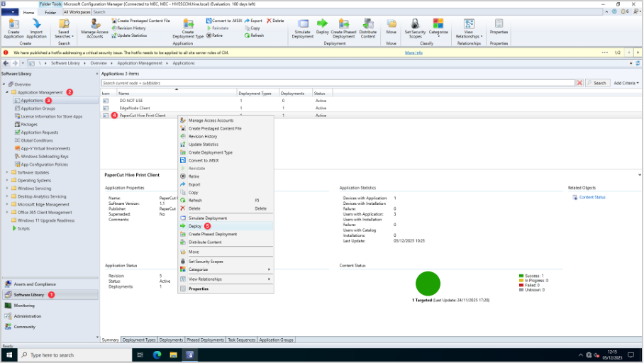The width and height of the screenshot is (644, 363).
Task: Click the Search button
Action: [x=597, y=83]
